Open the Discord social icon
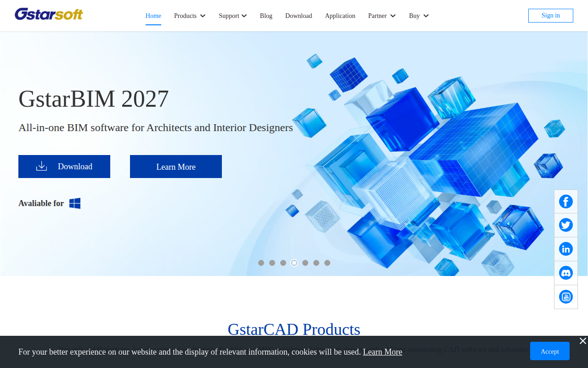The height and width of the screenshot is (368, 588). [x=566, y=273]
